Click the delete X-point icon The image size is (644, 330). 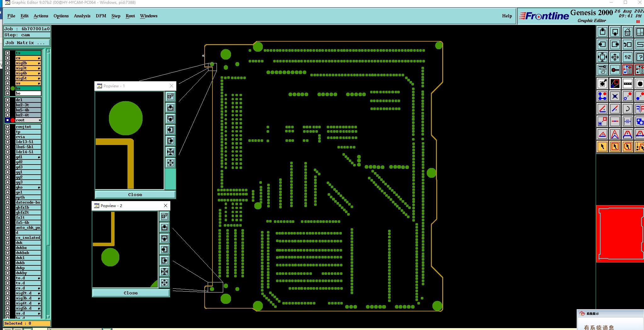pyautogui.click(x=615, y=96)
